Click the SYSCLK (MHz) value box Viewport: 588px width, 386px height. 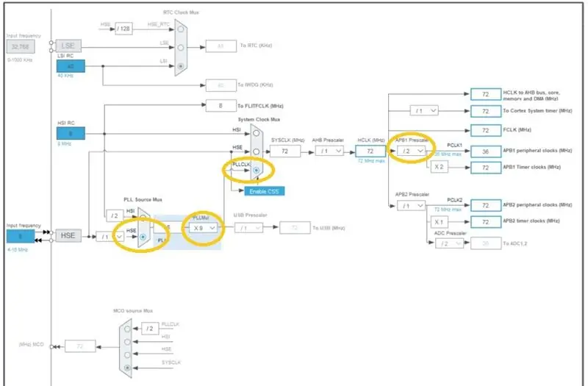click(285, 151)
